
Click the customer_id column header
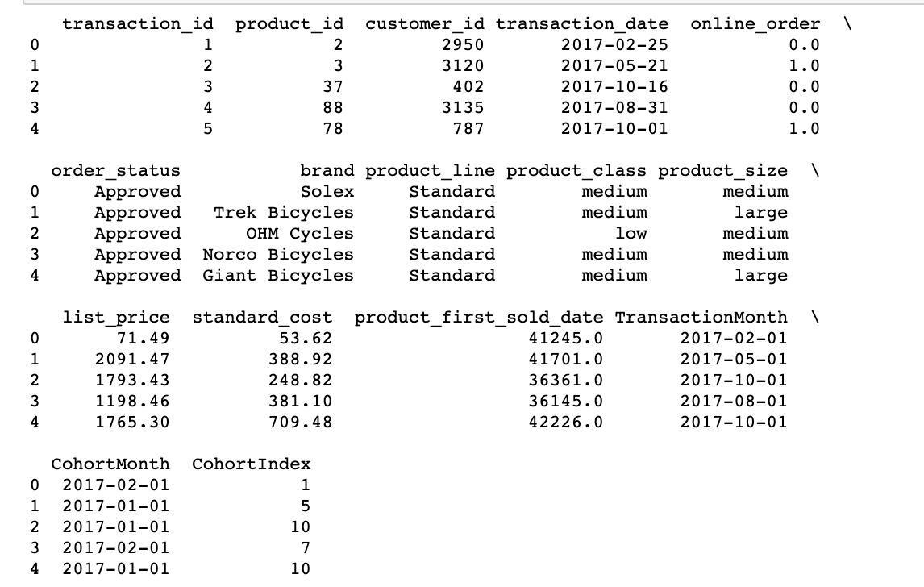point(424,24)
